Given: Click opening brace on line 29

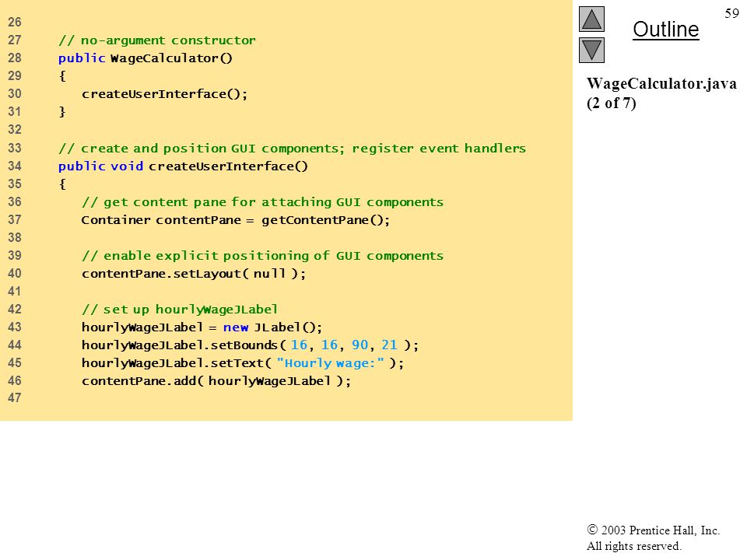Looking at the screenshot, I should (62, 76).
